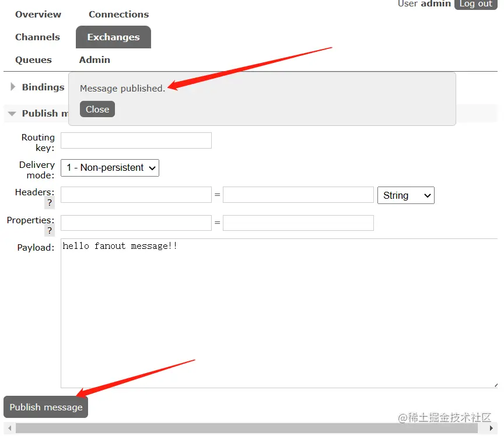The height and width of the screenshot is (436, 504).
Task: Click the Log out button
Action: pyautogui.click(x=476, y=4)
